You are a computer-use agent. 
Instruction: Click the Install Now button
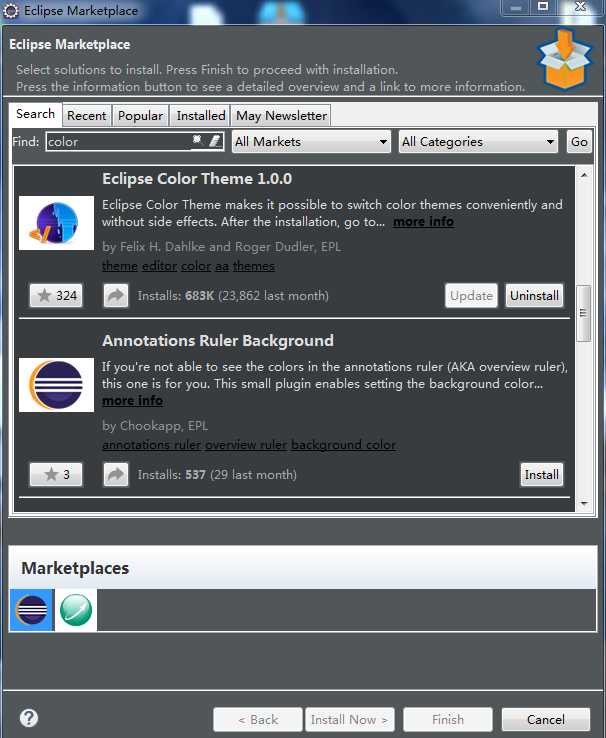[350, 720]
